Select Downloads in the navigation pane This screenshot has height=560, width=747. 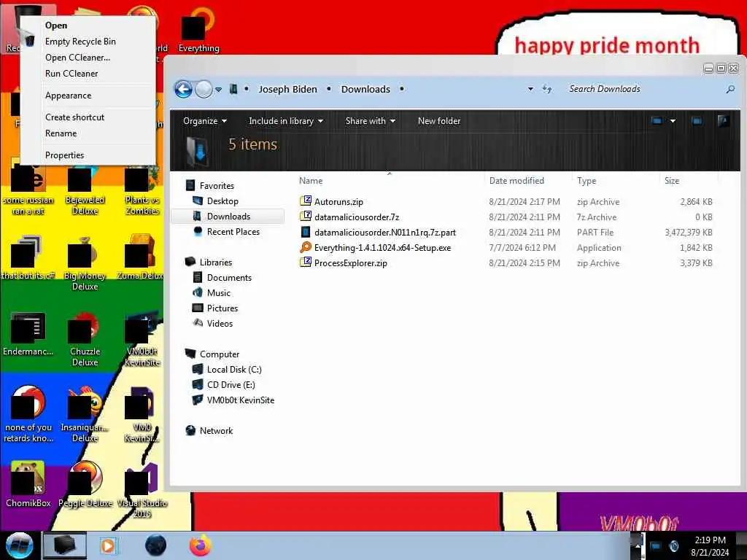point(228,216)
